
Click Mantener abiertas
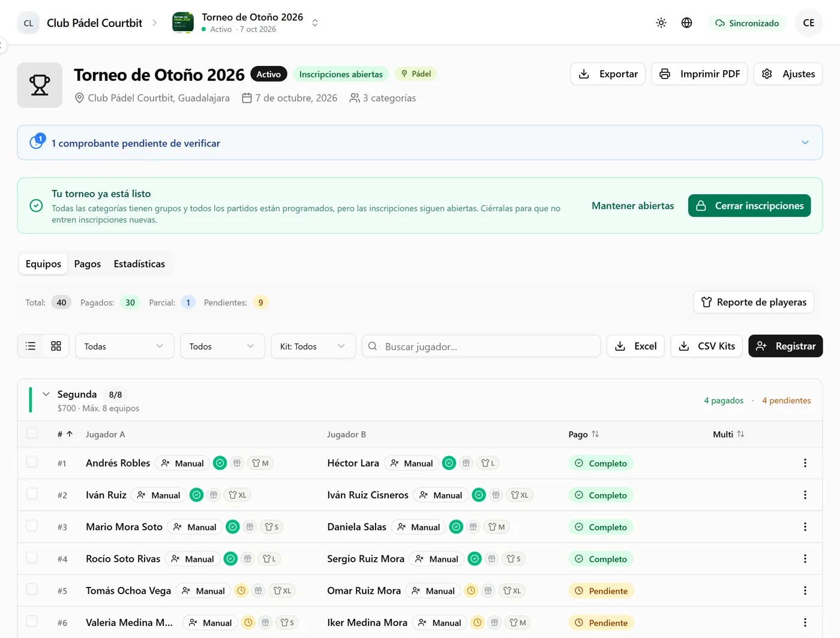[632, 206]
